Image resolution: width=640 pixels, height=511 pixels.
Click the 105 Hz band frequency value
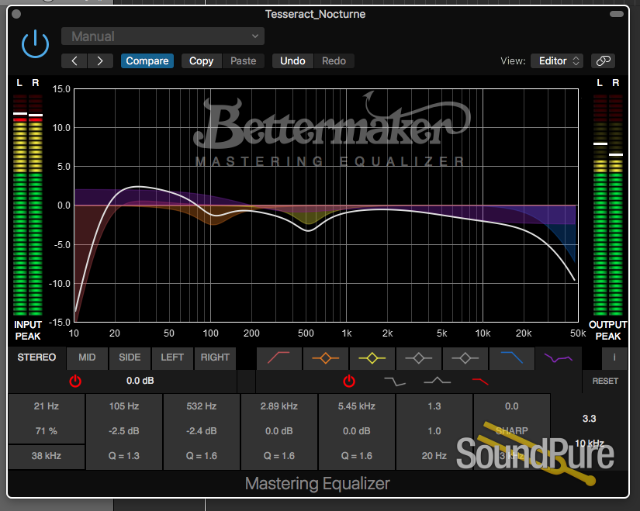point(124,407)
